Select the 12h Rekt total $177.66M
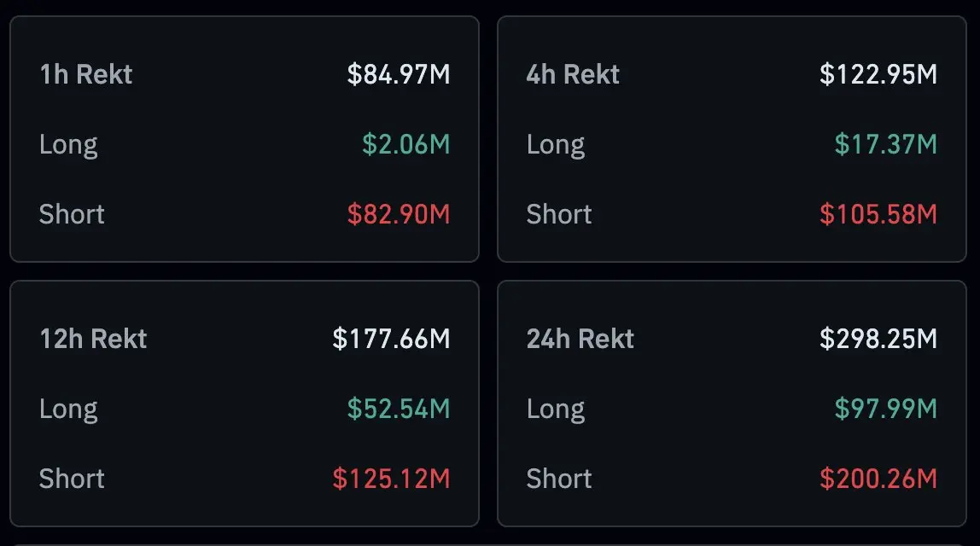 391,340
